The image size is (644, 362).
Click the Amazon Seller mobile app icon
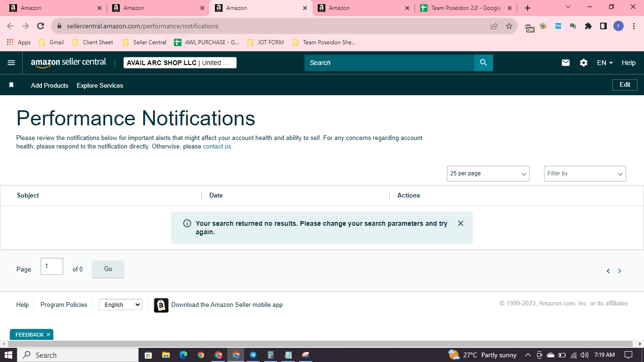click(161, 305)
